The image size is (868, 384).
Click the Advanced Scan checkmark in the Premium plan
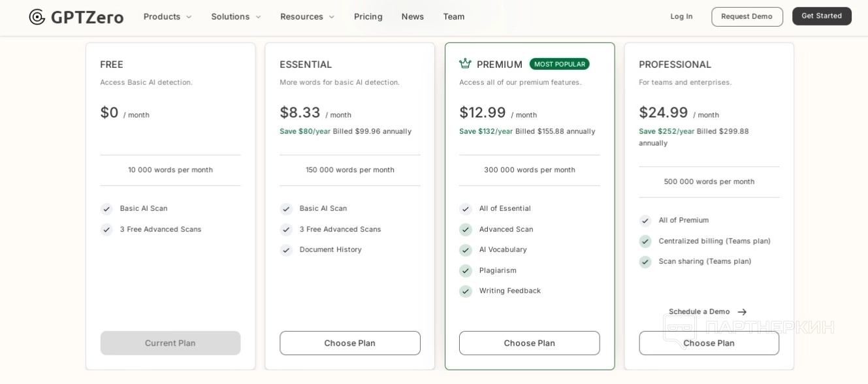point(466,230)
